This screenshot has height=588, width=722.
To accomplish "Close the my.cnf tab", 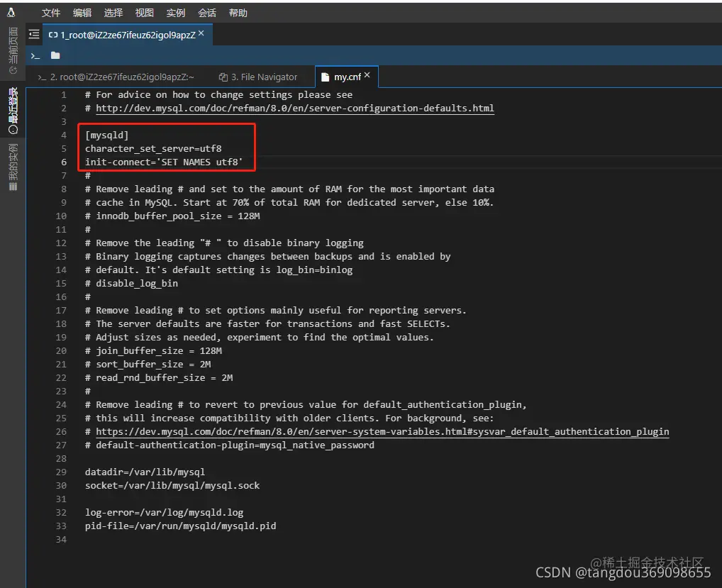I will tap(367, 75).
